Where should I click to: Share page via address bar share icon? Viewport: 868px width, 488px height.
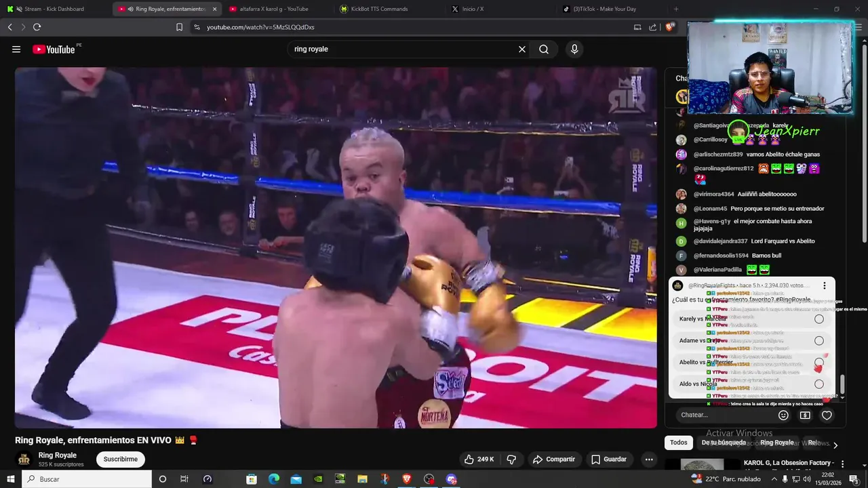pyautogui.click(x=652, y=27)
